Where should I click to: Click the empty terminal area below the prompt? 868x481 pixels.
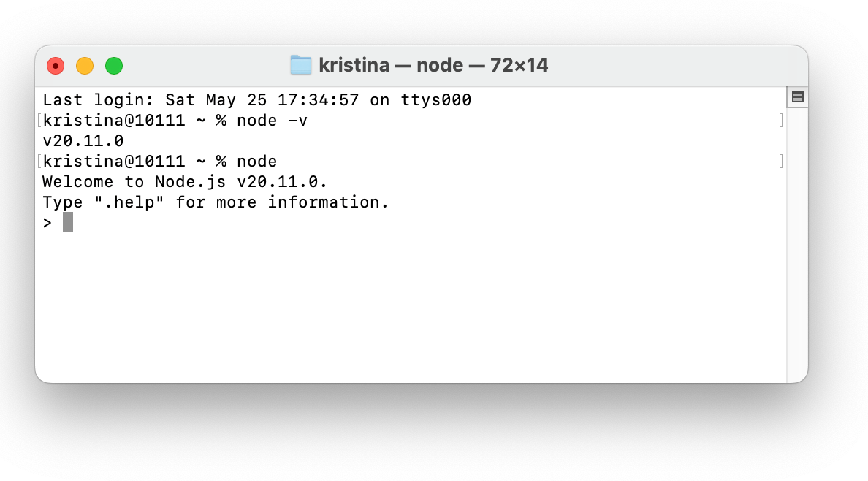[409, 307]
